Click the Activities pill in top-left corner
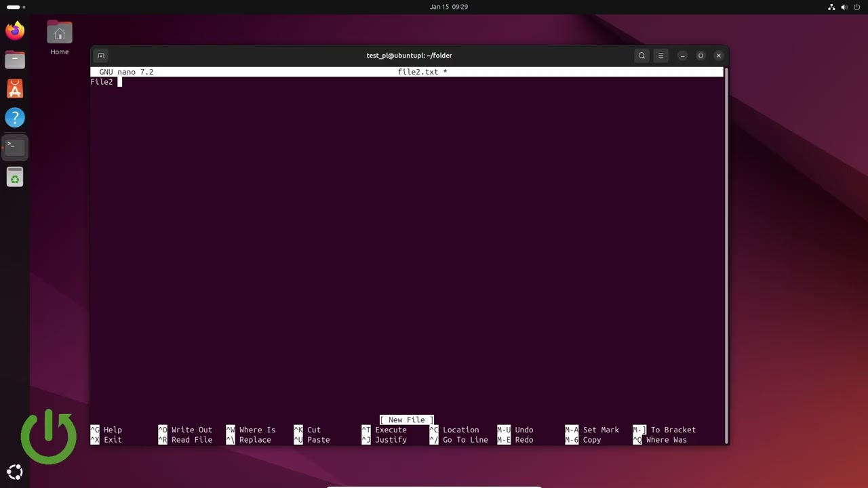 [x=16, y=7]
